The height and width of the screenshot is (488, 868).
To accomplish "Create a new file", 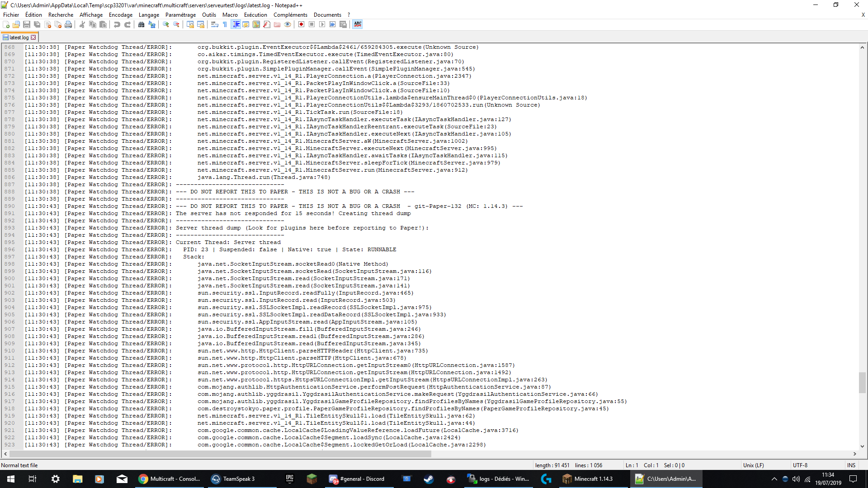I will 6,25.
